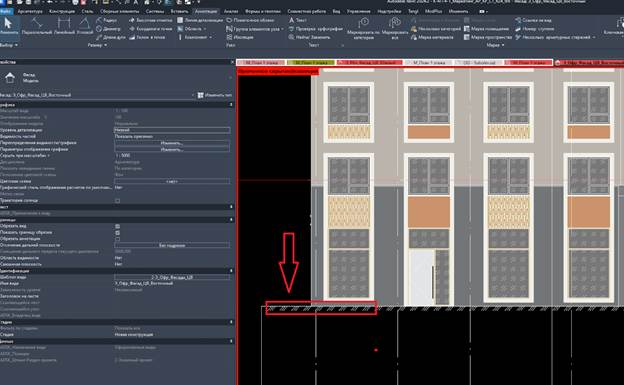Create a Detail Group (Группа элементов узла)
Screen dimensions: 624x385
(252, 29)
